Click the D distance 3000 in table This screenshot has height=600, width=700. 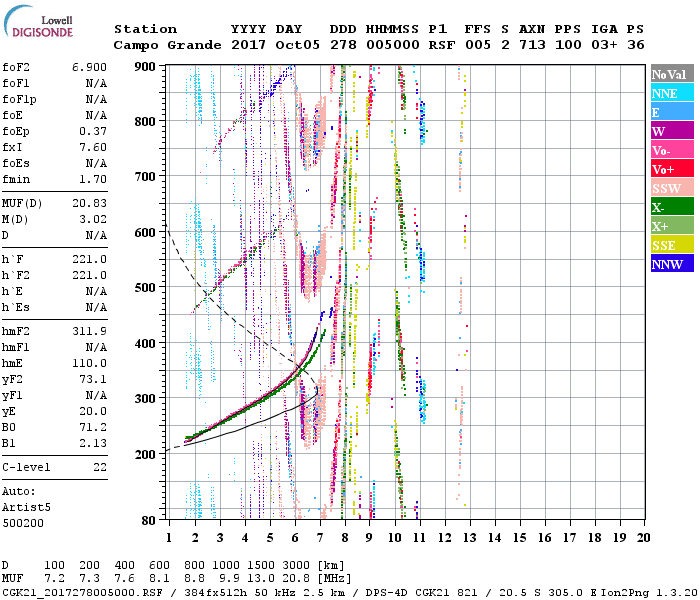[x=296, y=565]
